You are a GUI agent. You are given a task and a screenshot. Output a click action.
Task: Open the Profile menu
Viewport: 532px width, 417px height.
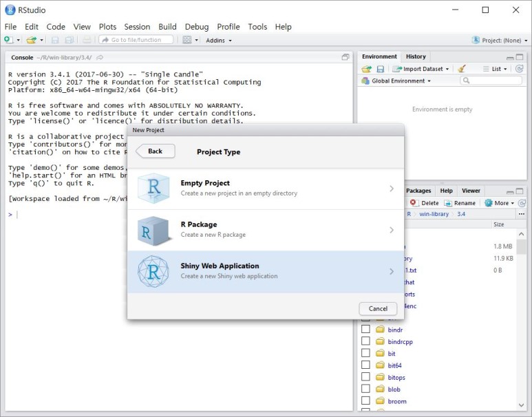[228, 27]
